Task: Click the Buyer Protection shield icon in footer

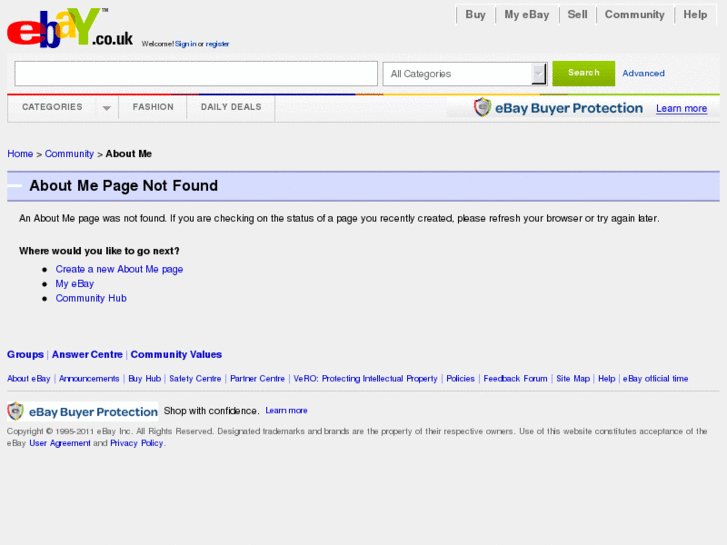Action: [15, 411]
